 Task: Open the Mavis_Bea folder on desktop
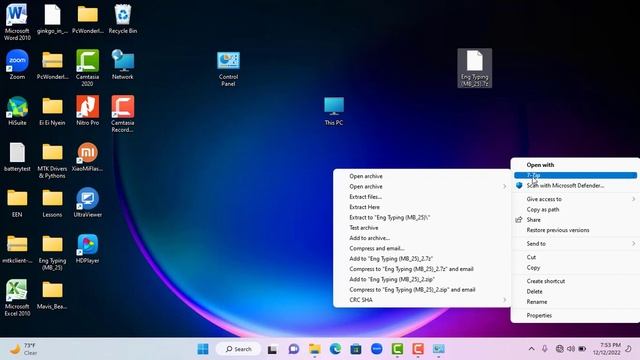[52, 295]
